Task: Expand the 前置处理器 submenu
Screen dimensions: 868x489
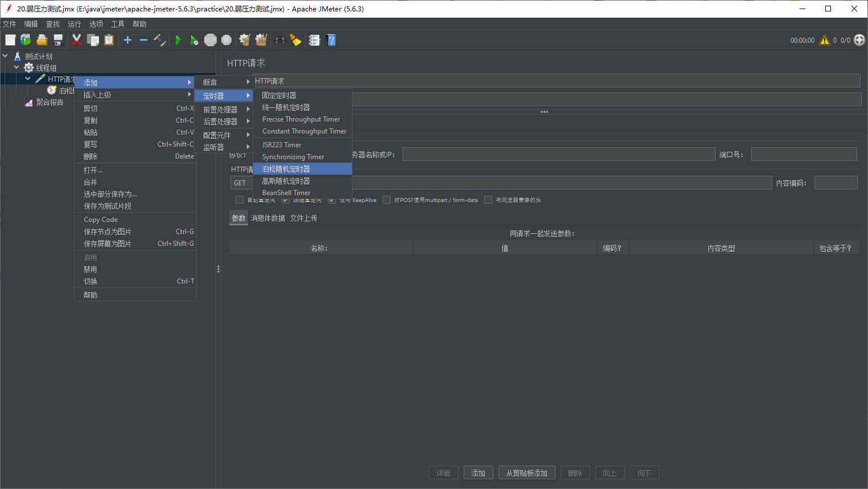Action: coord(224,109)
